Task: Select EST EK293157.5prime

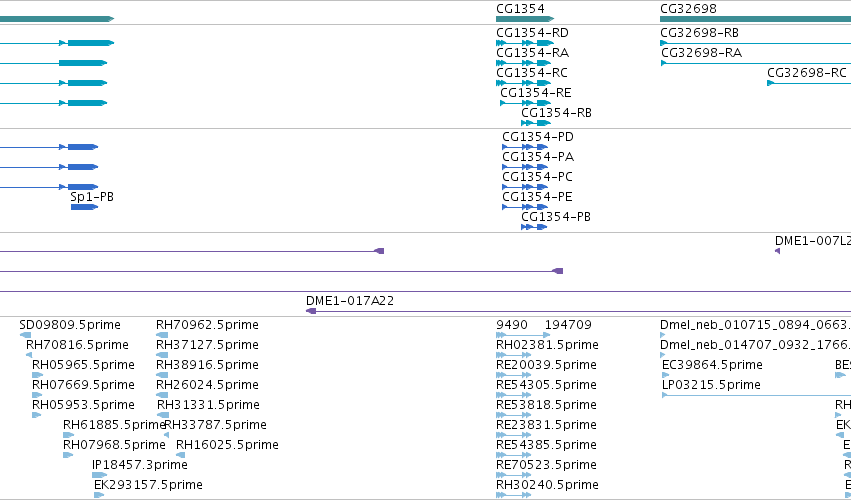Action: click(99, 495)
